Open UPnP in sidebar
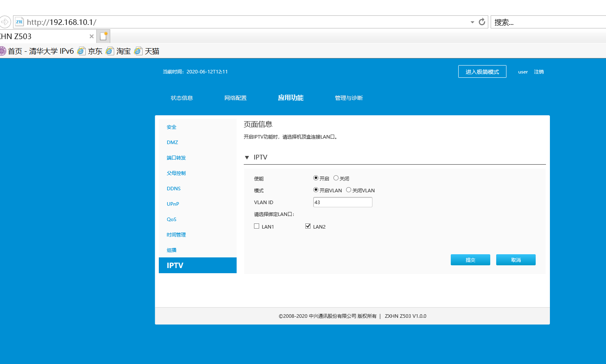Image resolution: width=606 pixels, height=364 pixels. 173,204
